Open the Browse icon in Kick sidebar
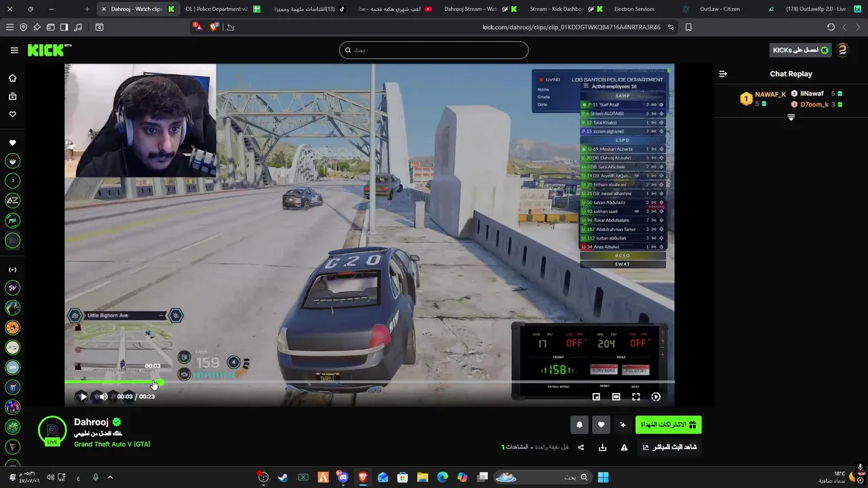This screenshot has width=868, height=488. (x=12, y=96)
